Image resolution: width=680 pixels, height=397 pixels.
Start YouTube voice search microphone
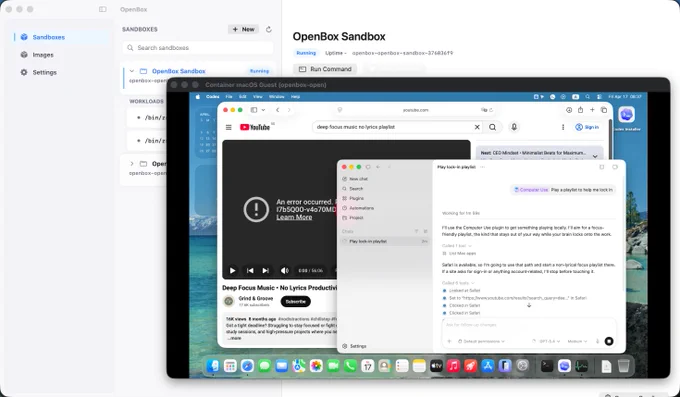pos(514,127)
